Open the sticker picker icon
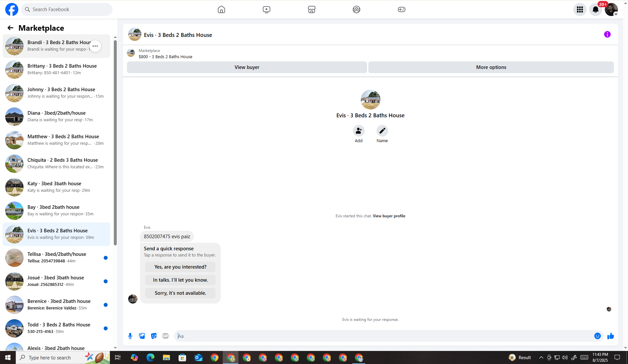 (x=154, y=336)
